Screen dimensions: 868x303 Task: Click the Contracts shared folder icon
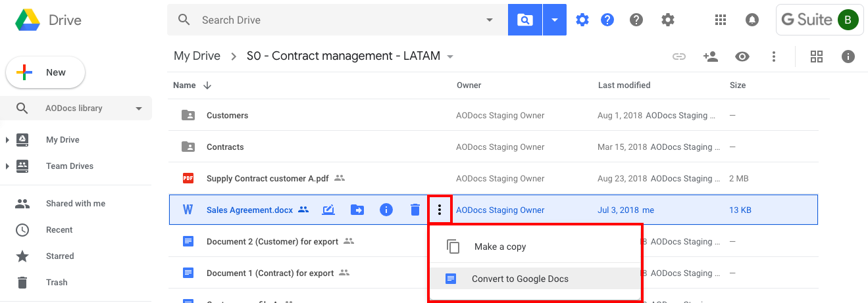[x=188, y=147]
